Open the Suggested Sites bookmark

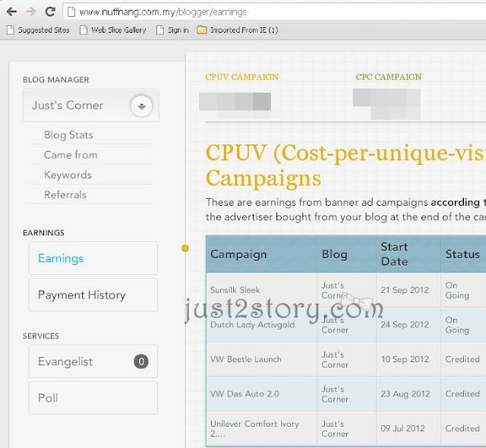pyautogui.click(x=38, y=30)
